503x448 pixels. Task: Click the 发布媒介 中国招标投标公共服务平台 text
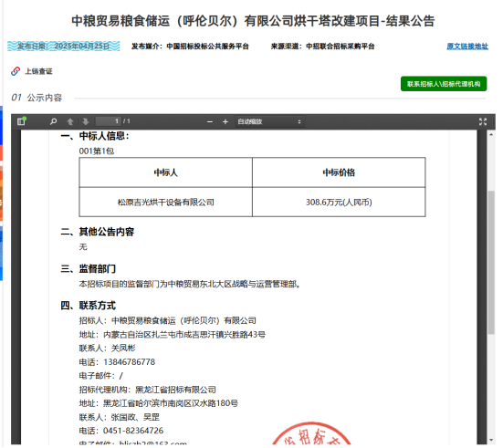(x=190, y=47)
